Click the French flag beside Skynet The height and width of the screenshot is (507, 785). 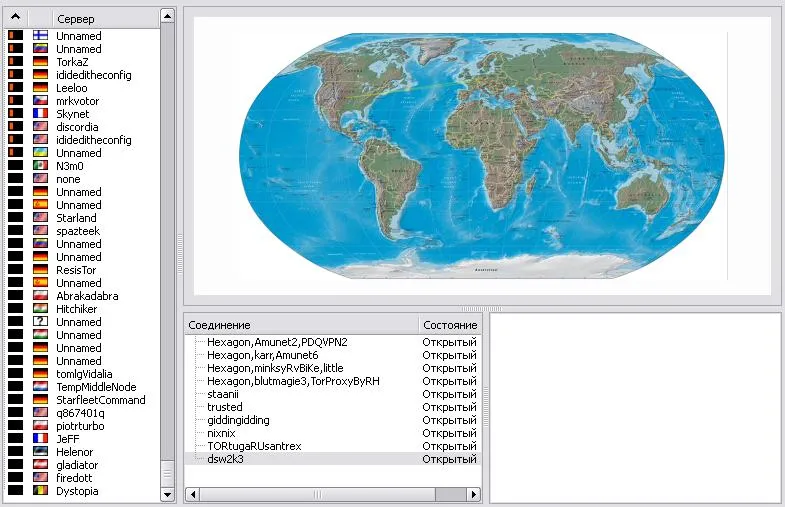[41, 114]
